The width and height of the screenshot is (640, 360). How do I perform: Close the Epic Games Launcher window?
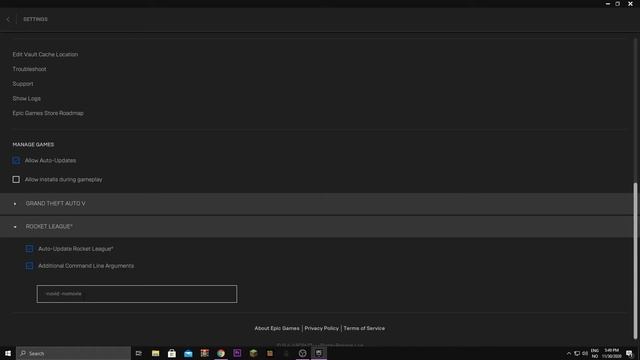click(x=630, y=4)
